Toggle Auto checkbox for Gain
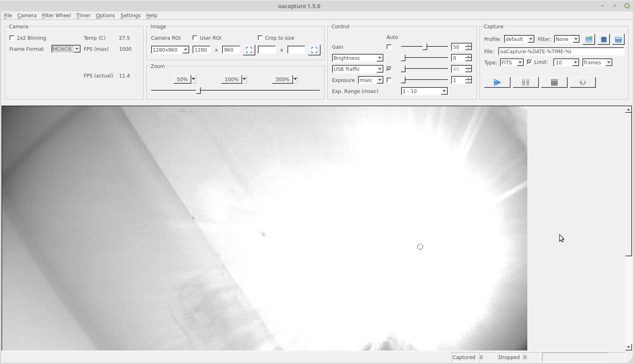 [389, 47]
